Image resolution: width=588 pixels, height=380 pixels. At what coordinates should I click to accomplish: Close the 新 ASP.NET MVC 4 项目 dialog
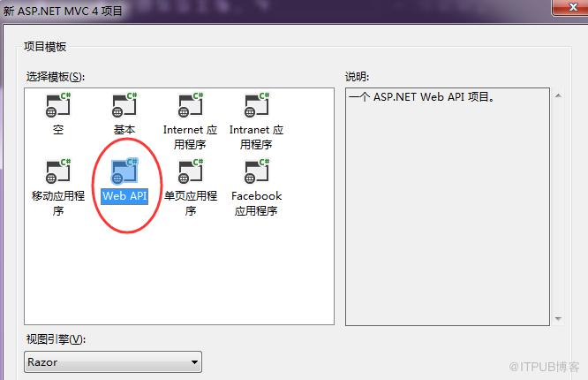(x=573, y=7)
